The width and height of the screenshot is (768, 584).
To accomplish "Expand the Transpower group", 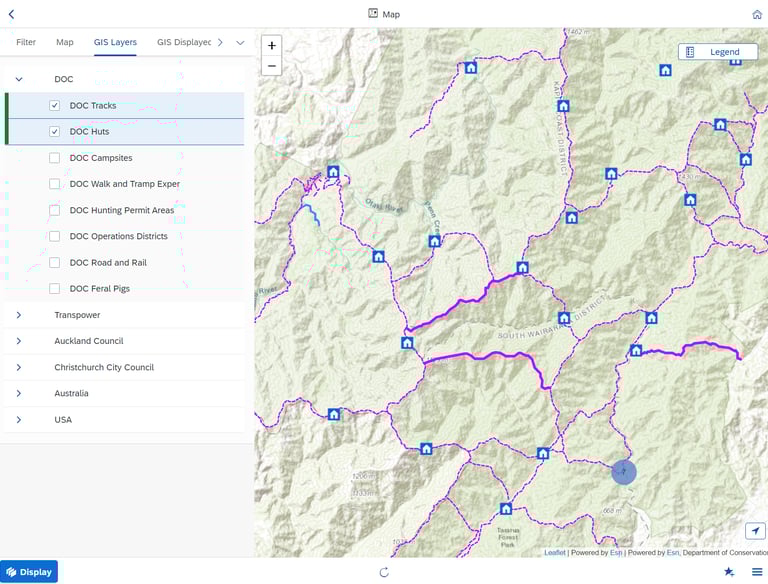I will (19, 315).
